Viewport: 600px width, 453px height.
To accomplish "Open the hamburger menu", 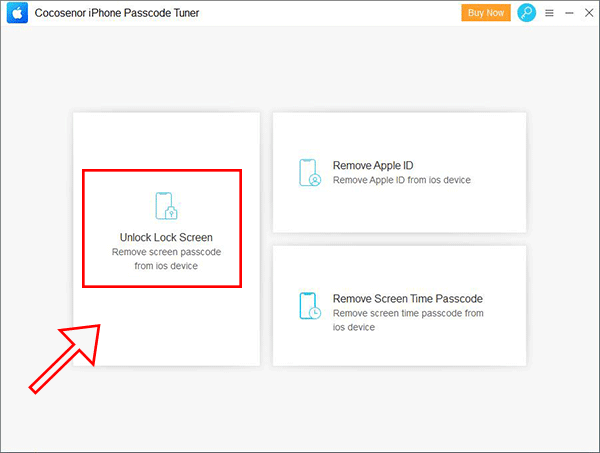I will coord(549,13).
